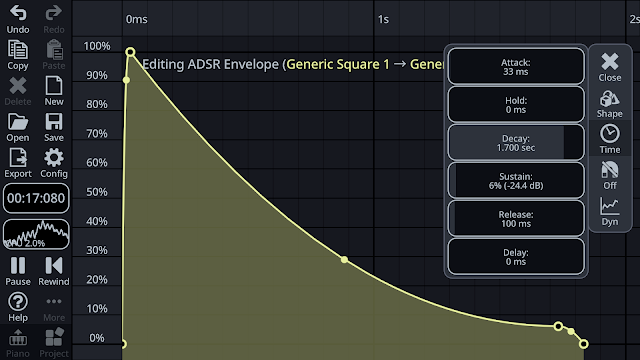Image resolution: width=640 pixels, height=360 pixels.
Task: Adjust the Sustain 6% slider
Action: pos(516,180)
